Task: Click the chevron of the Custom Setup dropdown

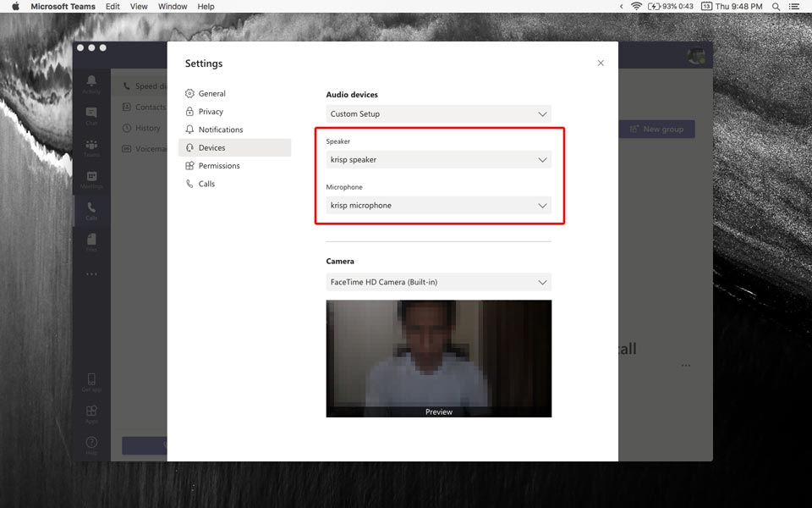Action: (x=542, y=114)
